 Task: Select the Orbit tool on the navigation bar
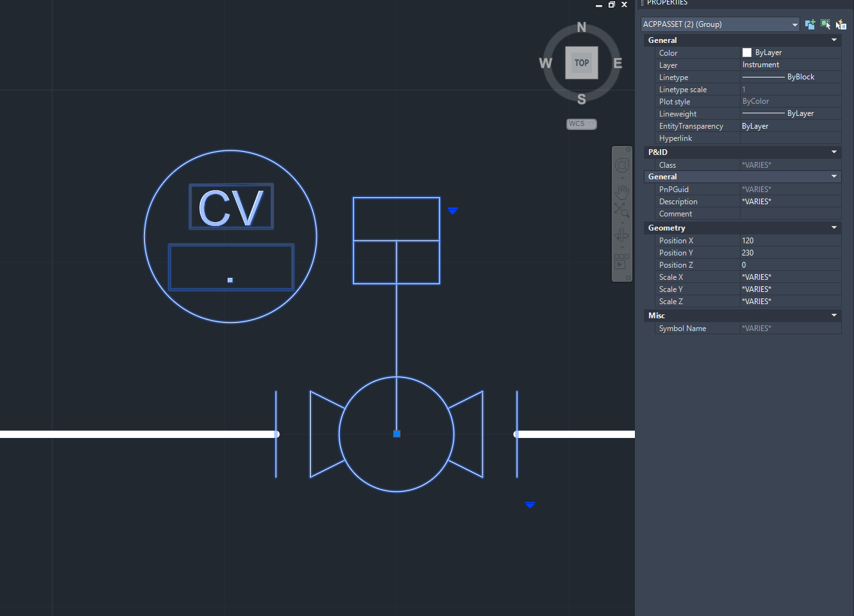(621, 236)
